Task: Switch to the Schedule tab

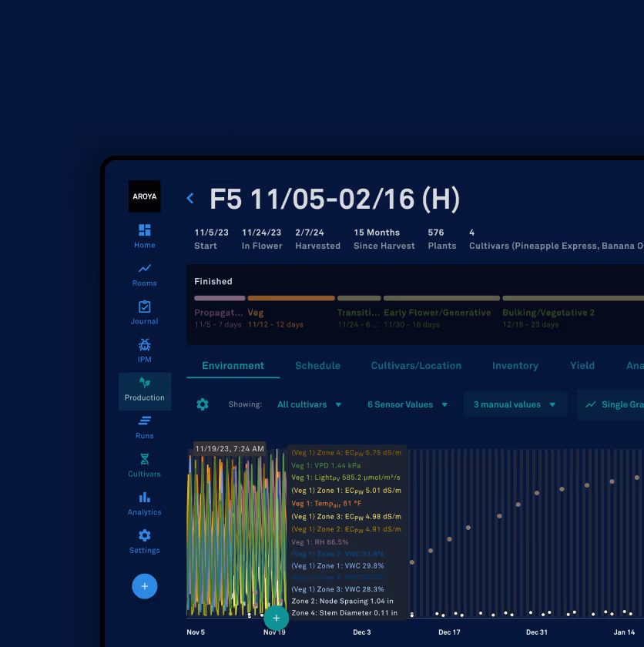Action: click(x=317, y=366)
